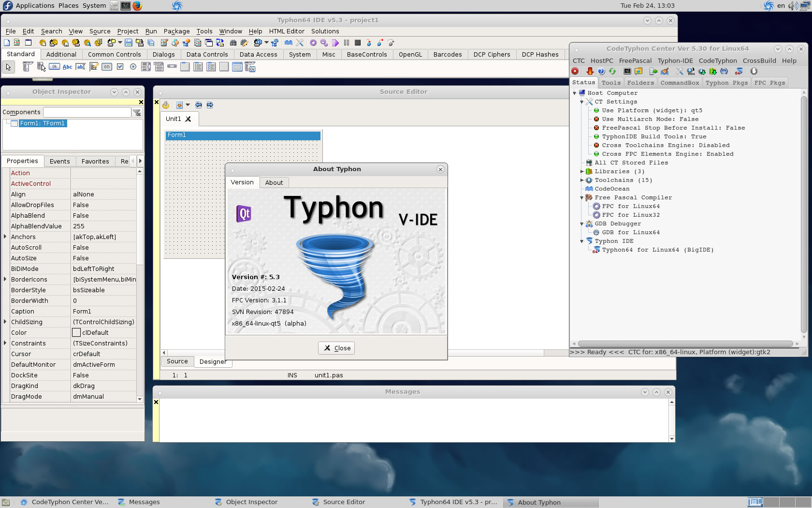Select the TActionList component palette icon
This screenshot has height=508, width=812.
pyautogui.click(x=250, y=67)
